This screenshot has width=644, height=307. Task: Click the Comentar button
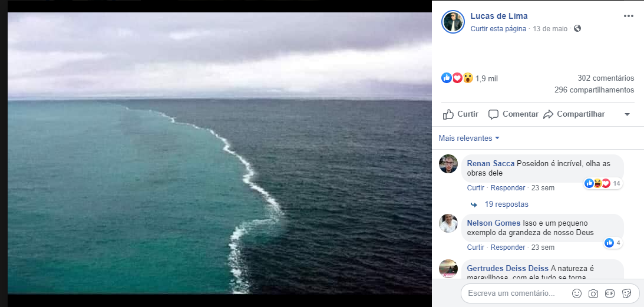pos(513,114)
